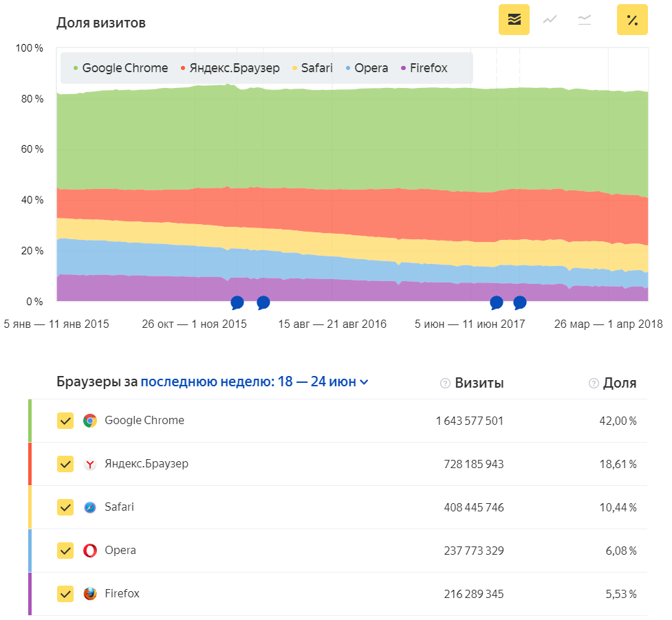Open the help icon beside Доля
Image resolution: width=672 pixels, height=620 pixels.
click(594, 384)
